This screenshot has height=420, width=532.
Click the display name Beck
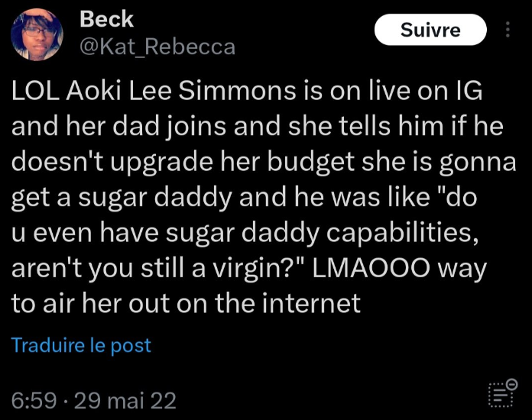(x=106, y=19)
